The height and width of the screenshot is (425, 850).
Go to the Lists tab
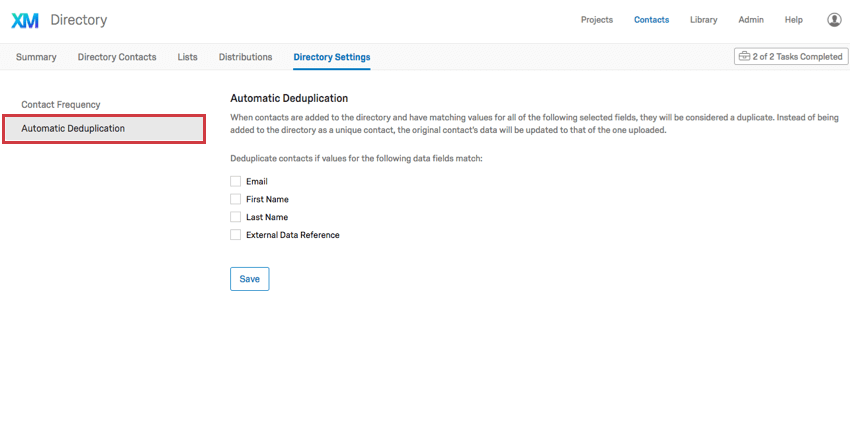tap(188, 57)
